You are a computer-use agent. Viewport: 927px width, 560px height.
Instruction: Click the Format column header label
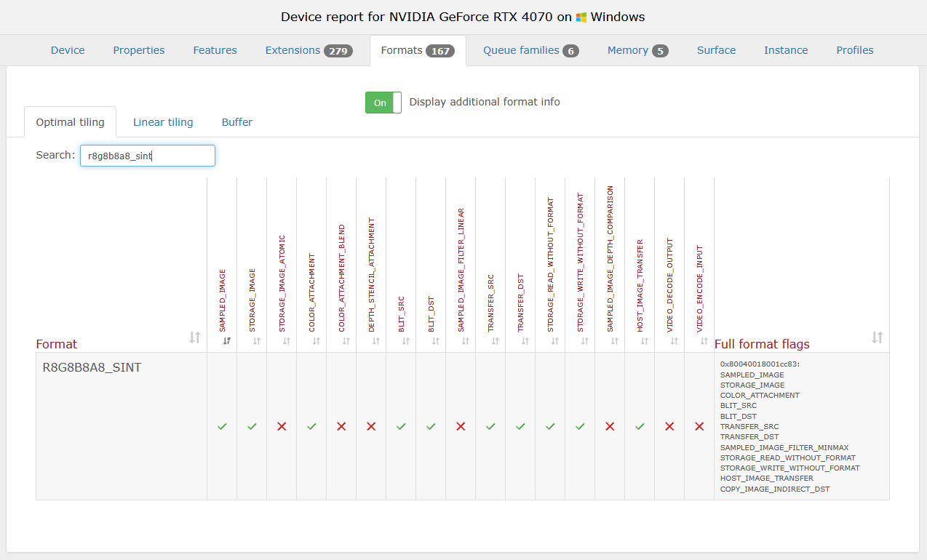[x=57, y=344]
